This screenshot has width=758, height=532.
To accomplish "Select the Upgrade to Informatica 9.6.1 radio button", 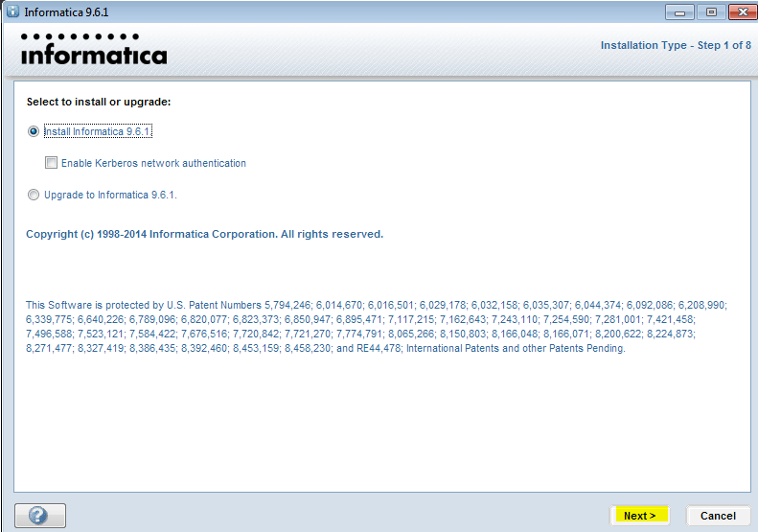I will point(34,195).
